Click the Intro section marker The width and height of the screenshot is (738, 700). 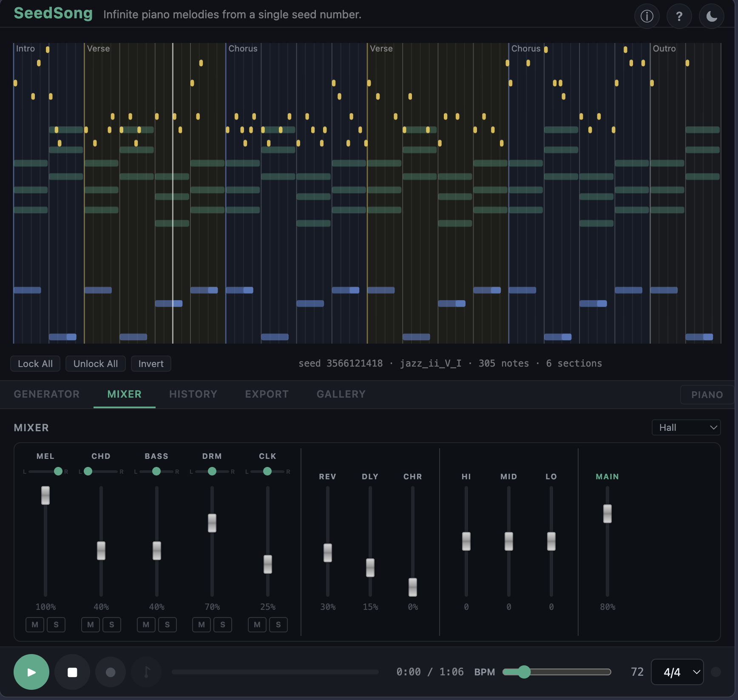click(x=26, y=48)
